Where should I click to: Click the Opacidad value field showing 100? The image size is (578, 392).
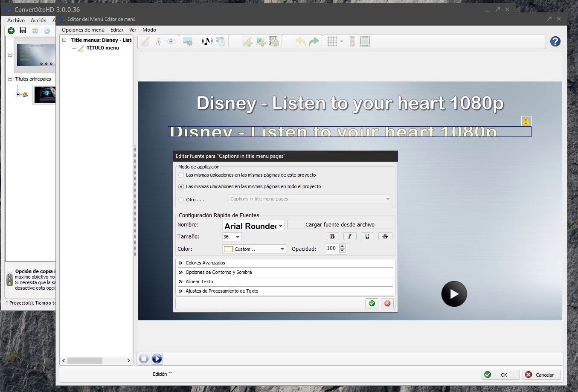click(x=332, y=249)
